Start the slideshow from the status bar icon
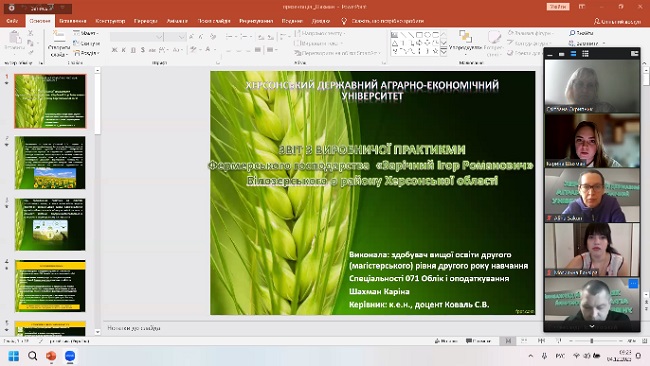The height and width of the screenshot is (366, 650). point(558,341)
